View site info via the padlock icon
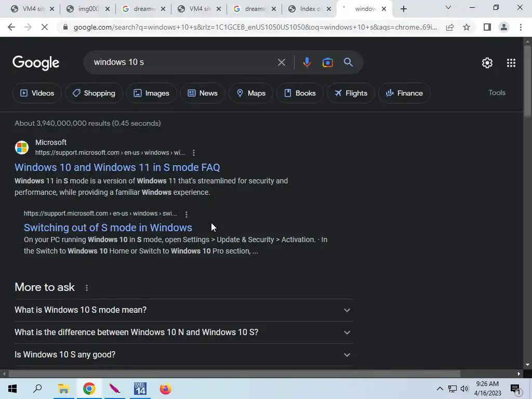The width and height of the screenshot is (532, 399). (65, 27)
